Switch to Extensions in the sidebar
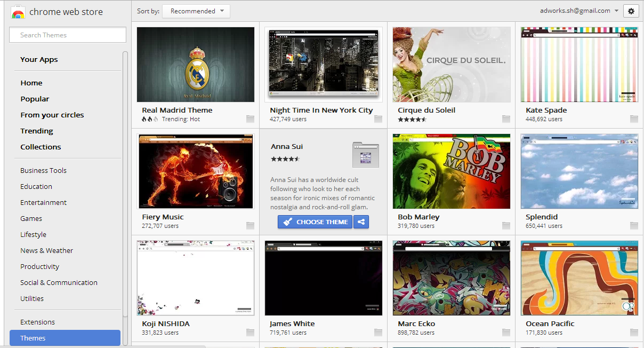Screen dimensions: 644x348 click(38, 322)
